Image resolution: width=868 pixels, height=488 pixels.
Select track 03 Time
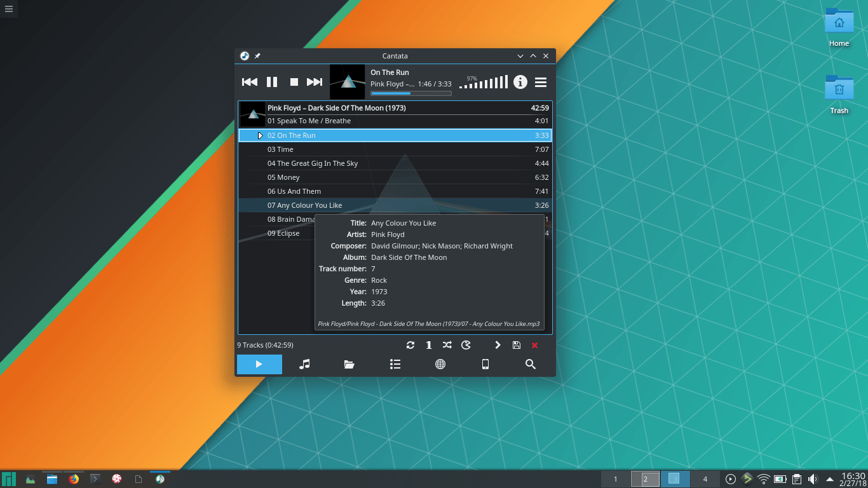tap(395, 149)
